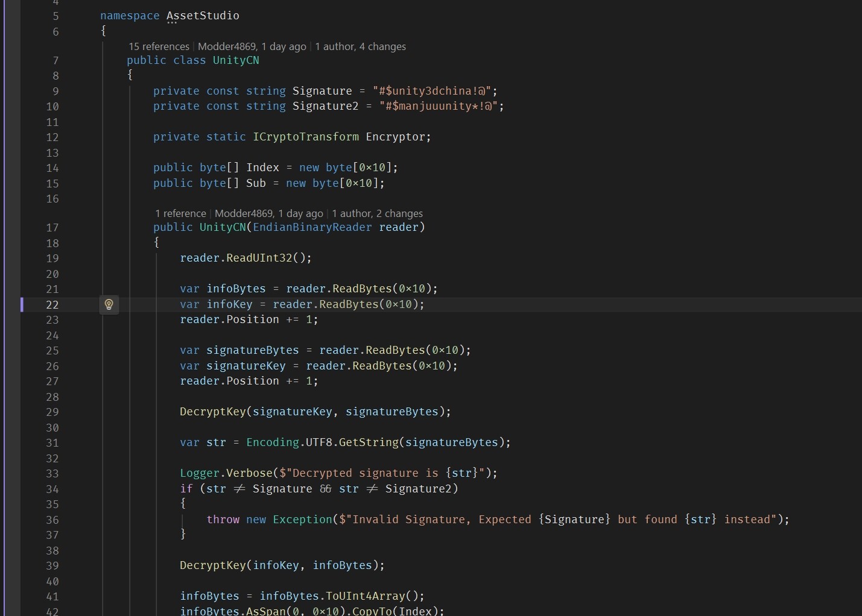
Task: Click the lightbulb quick actions icon
Action: [109, 304]
